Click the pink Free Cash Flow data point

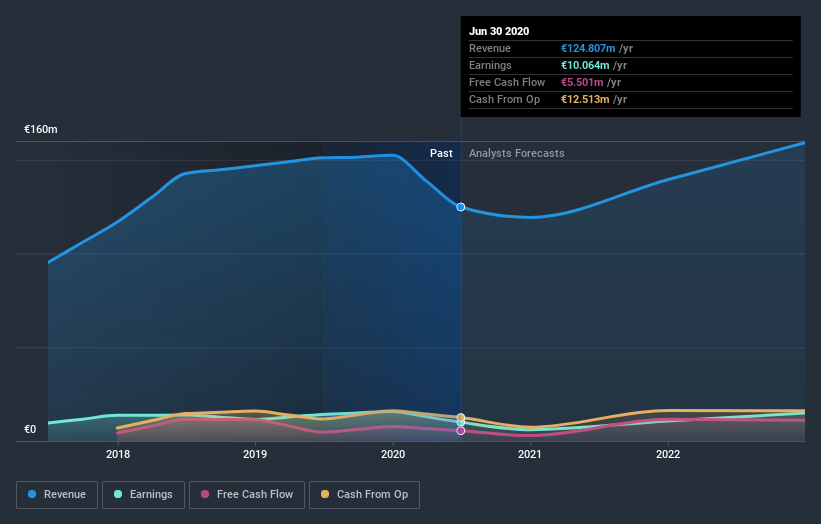point(461,431)
